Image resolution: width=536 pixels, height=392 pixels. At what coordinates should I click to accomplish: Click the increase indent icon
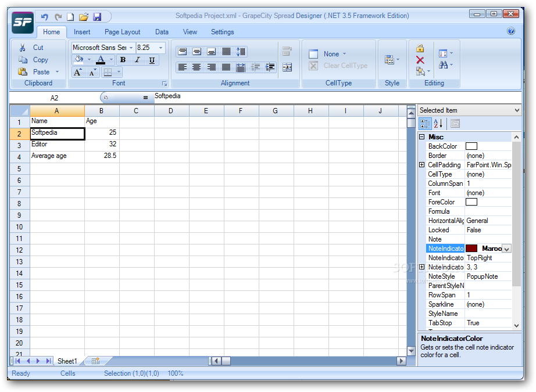270,67
